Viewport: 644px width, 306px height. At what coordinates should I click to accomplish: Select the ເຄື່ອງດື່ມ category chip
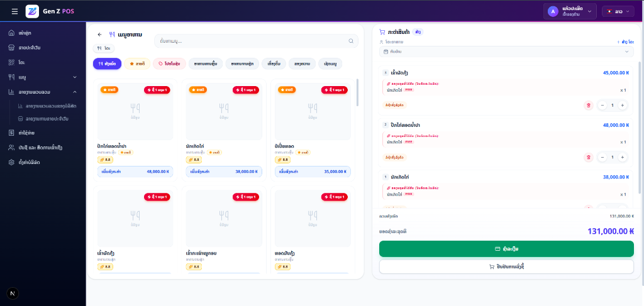pyautogui.click(x=274, y=63)
